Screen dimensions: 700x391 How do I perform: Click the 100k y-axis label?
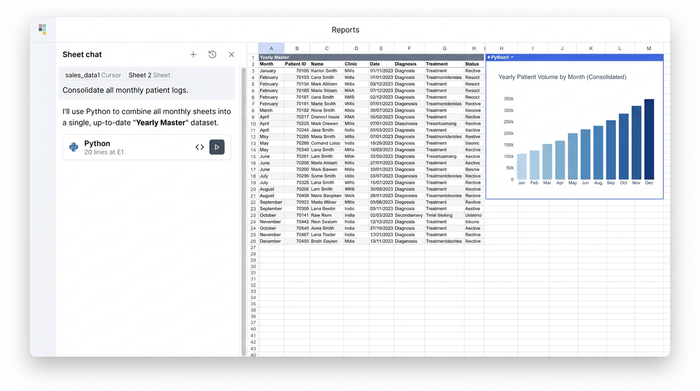click(x=508, y=156)
